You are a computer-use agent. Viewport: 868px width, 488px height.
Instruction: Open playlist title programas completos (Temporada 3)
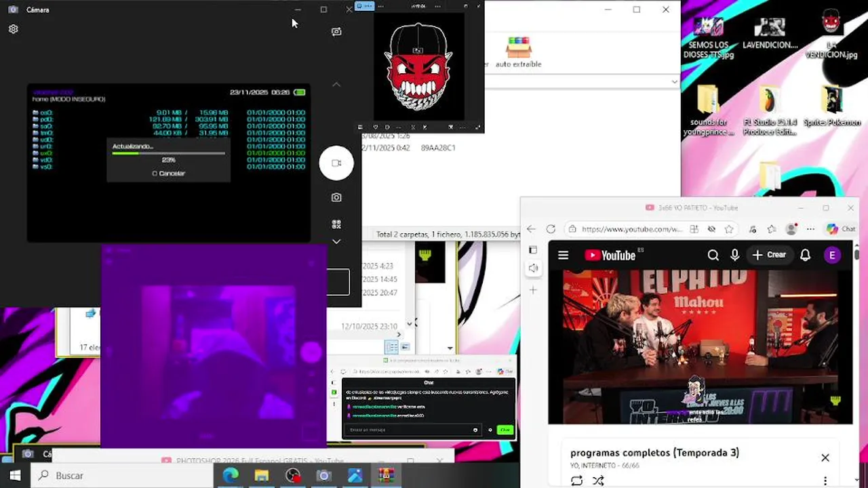click(654, 453)
